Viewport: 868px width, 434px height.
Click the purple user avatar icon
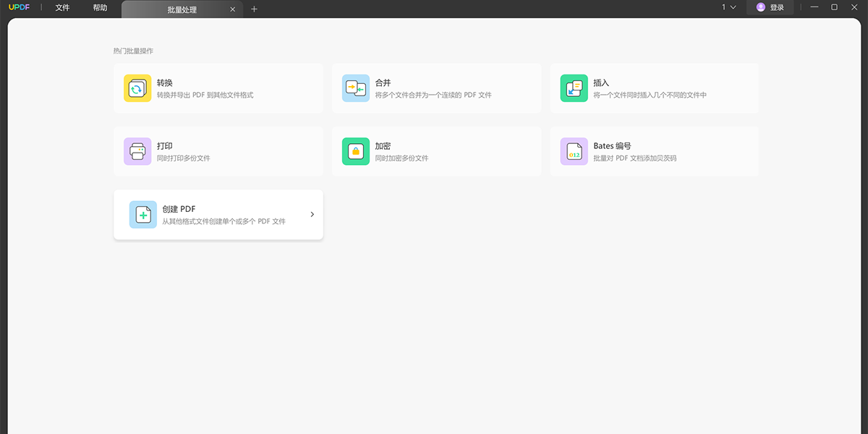pos(761,7)
